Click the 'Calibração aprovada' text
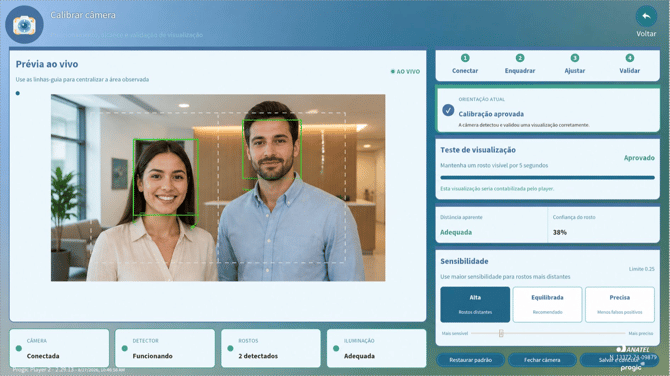The image size is (670, 376). tap(491, 114)
